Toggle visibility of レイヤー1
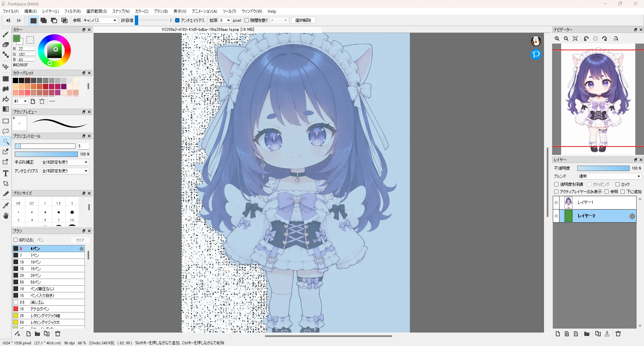The width and height of the screenshot is (644, 346). [556, 203]
